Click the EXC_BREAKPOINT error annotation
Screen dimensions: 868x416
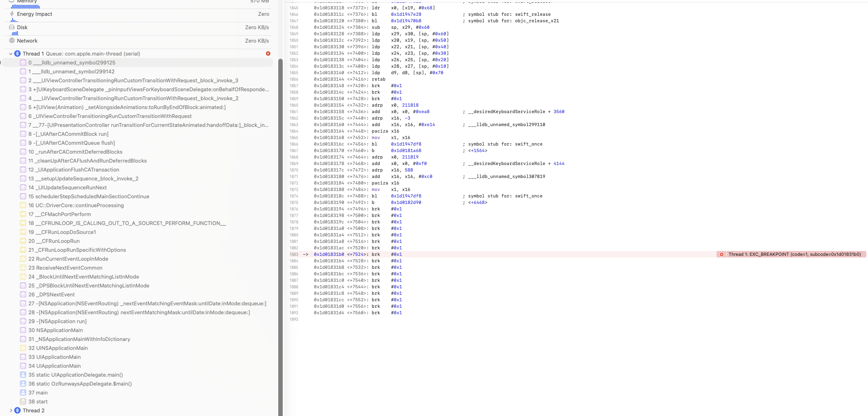pos(794,255)
